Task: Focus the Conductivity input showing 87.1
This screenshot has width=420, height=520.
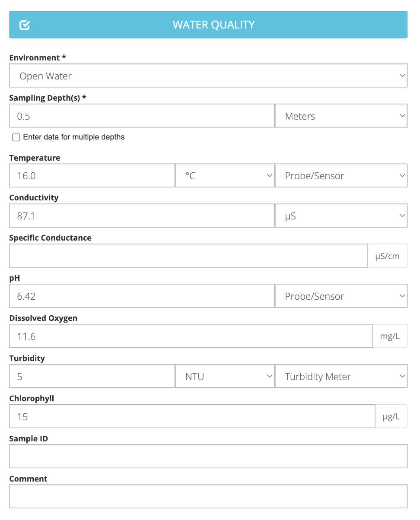Action: coord(142,216)
